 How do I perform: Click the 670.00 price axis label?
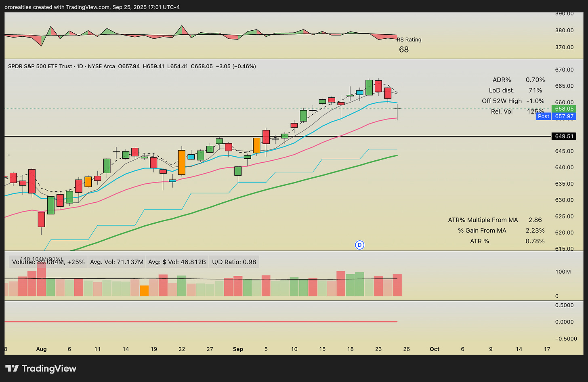564,69
